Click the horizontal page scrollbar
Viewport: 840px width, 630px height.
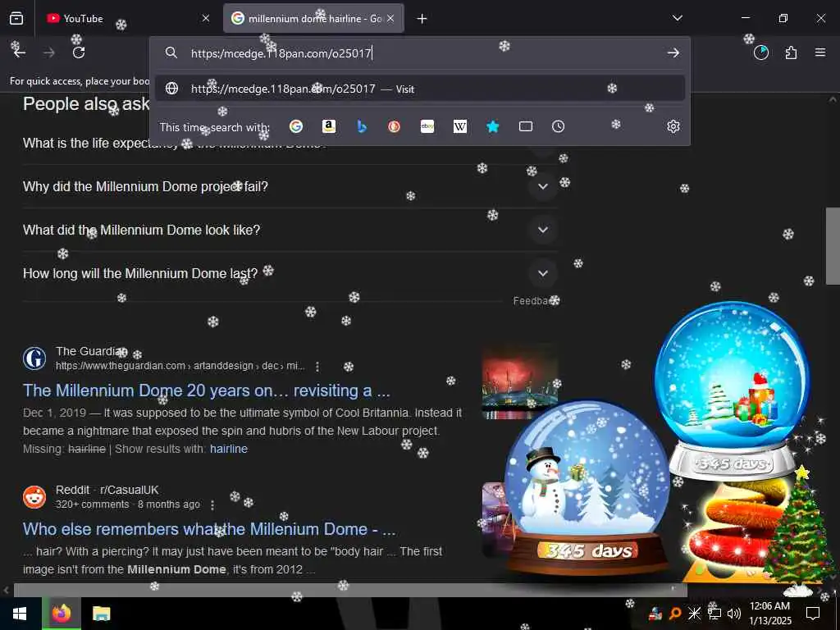point(350,590)
